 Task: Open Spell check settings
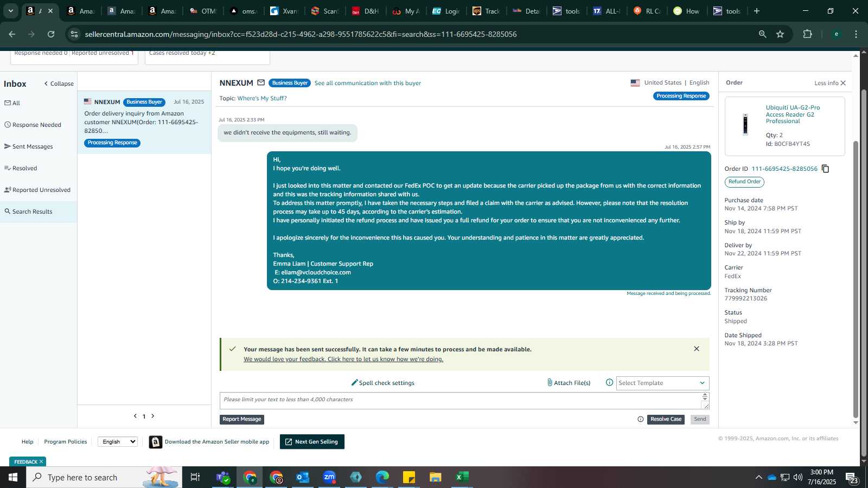382,383
